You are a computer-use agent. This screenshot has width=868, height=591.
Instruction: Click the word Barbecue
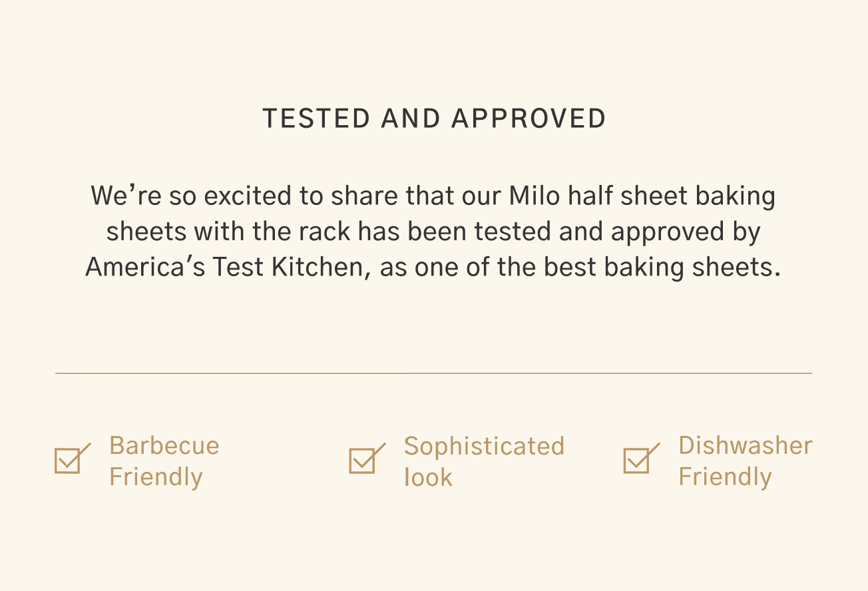pos(164,445)
